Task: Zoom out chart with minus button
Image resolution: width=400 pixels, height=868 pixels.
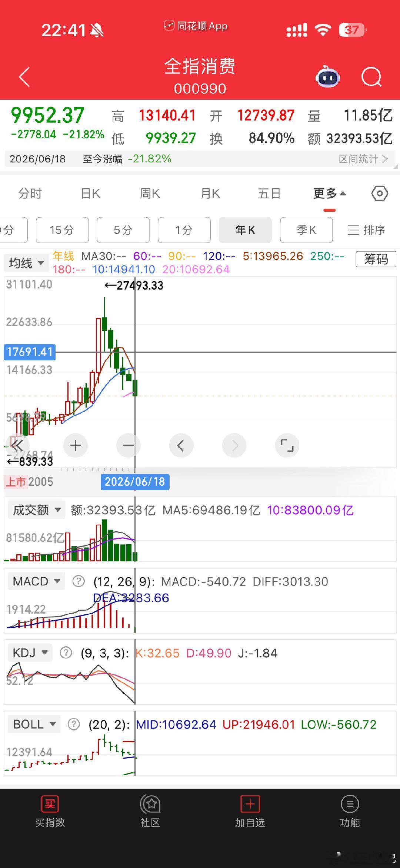Action: tap(128, 445)
